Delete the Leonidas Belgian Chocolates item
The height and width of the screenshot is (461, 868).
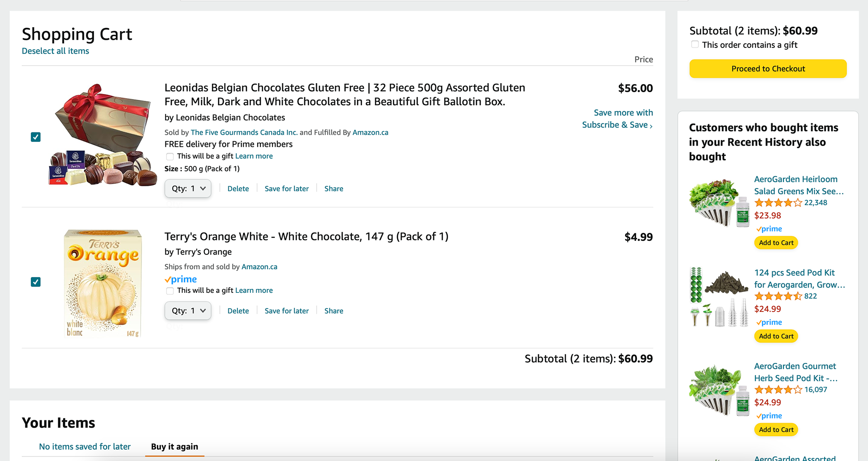(x=238, y=188)
